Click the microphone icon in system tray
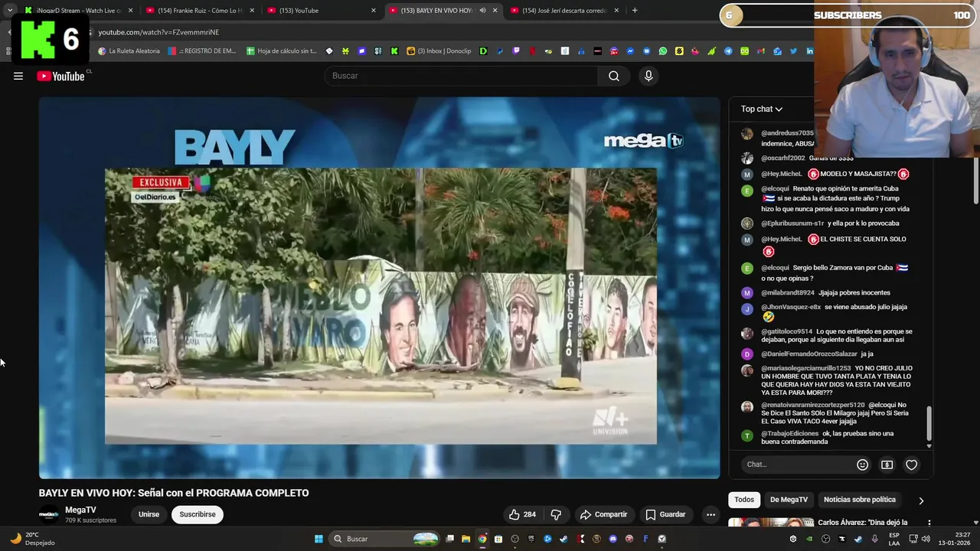This screenshot has width=980, height=551. point(874,539)
